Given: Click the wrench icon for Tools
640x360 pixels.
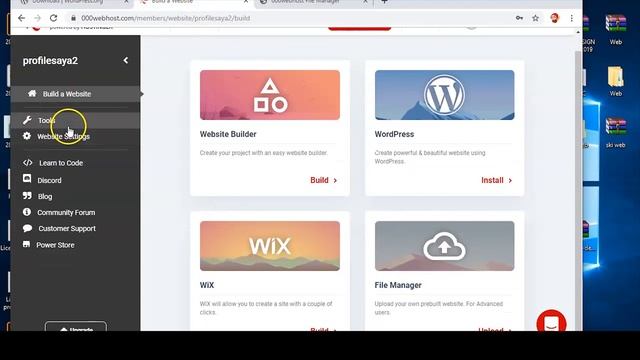Looking at the screenshot, I should 27,120.
